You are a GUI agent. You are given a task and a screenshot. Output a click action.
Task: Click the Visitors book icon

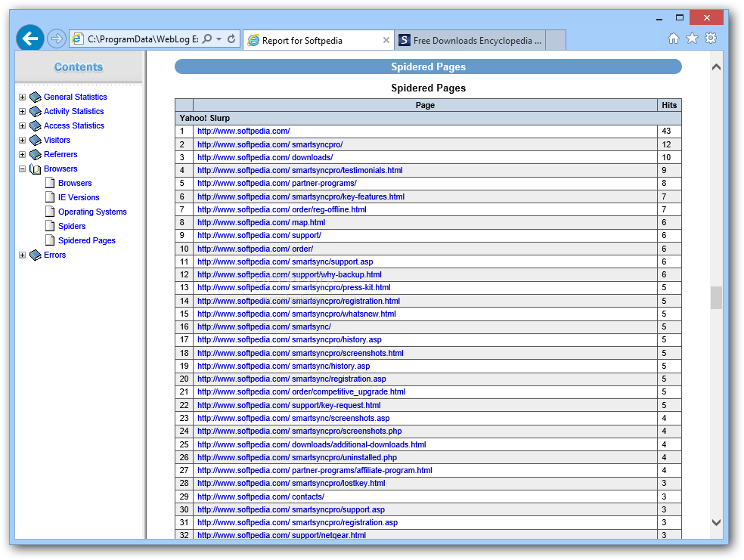[x=36, y=141]
